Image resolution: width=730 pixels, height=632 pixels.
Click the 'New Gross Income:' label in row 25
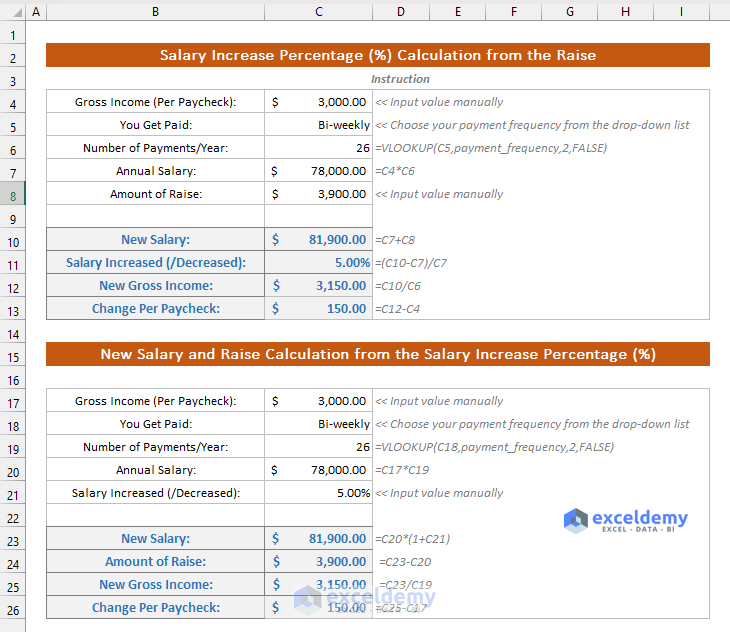(x=155, y=585)
